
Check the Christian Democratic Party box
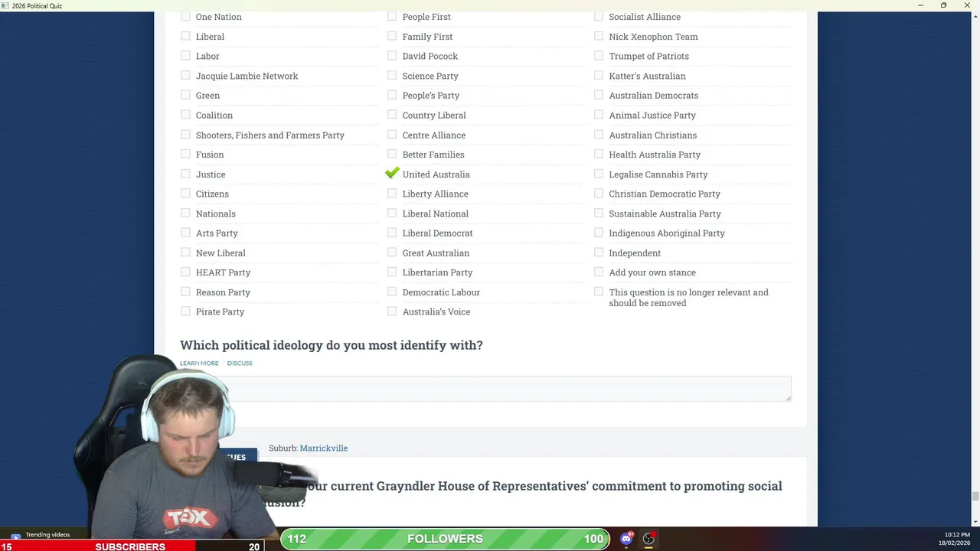[x=599, y=194]
